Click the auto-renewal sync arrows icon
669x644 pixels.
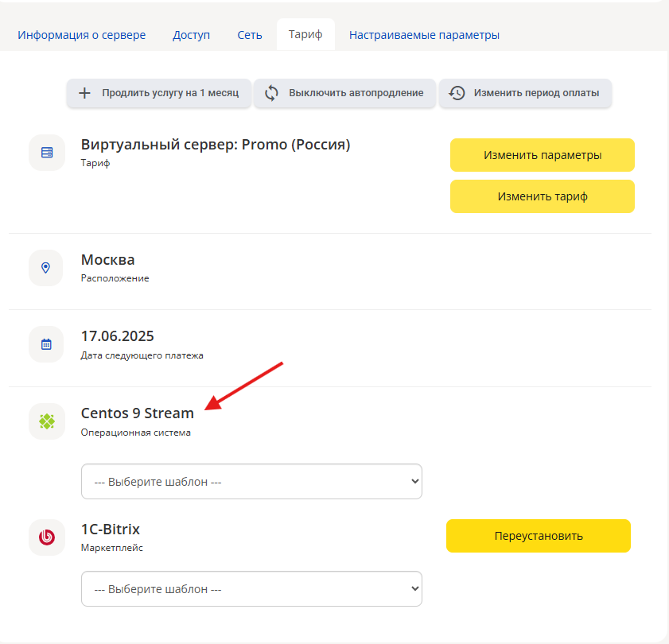coord(271,93)
